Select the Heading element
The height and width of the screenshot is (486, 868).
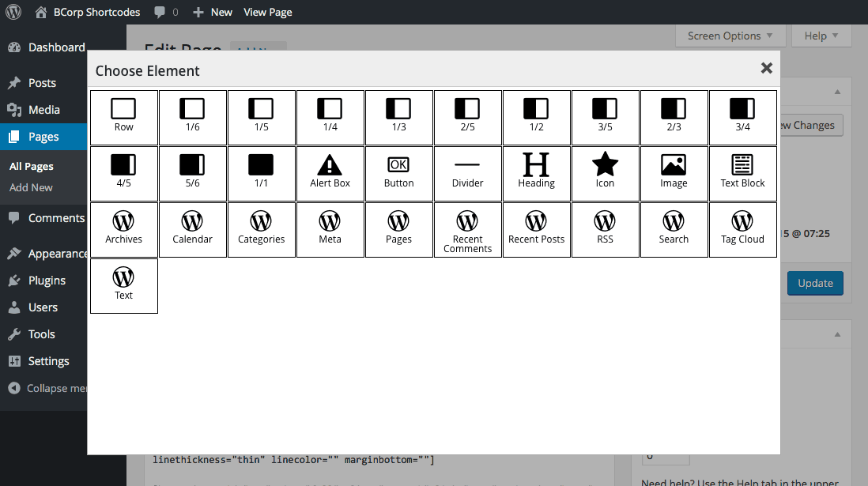(x=536, y=173)
